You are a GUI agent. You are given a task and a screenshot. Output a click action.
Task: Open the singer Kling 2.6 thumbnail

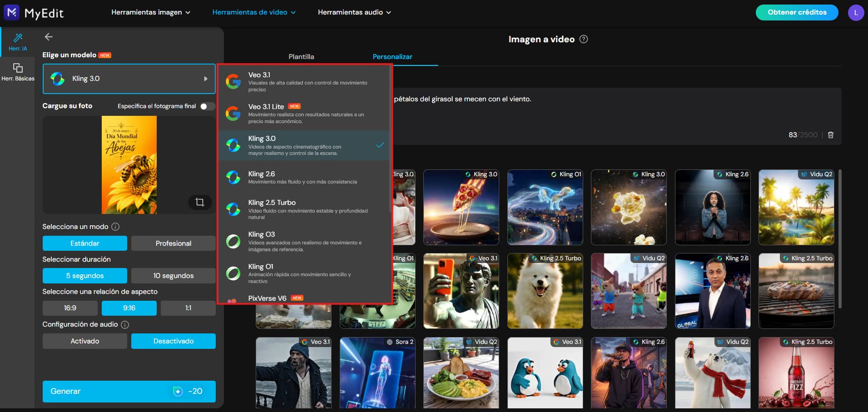coord(713,207)
